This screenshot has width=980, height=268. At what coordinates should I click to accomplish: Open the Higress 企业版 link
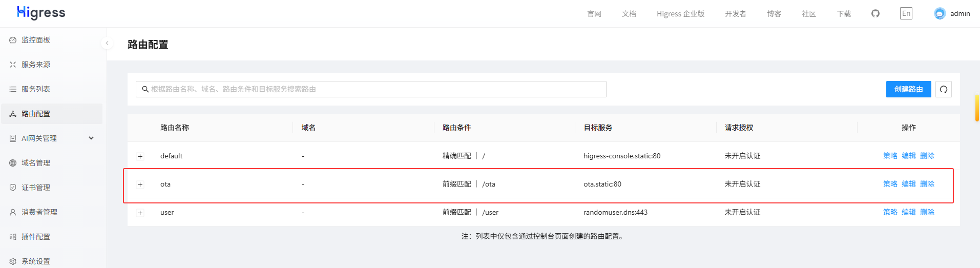click(680, 14)
